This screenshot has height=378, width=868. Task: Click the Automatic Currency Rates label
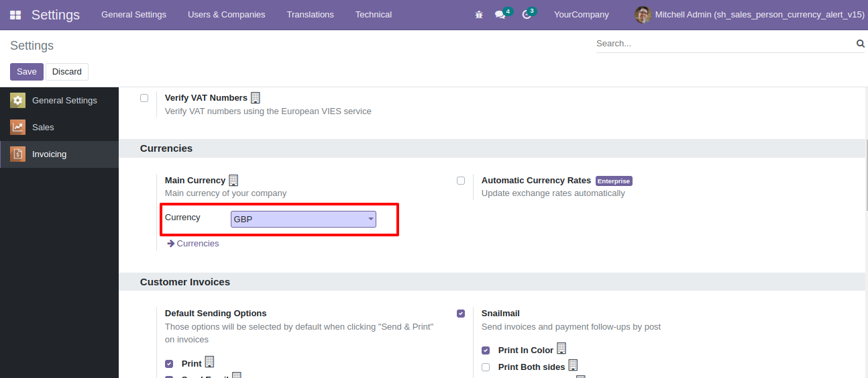(536, 181)
